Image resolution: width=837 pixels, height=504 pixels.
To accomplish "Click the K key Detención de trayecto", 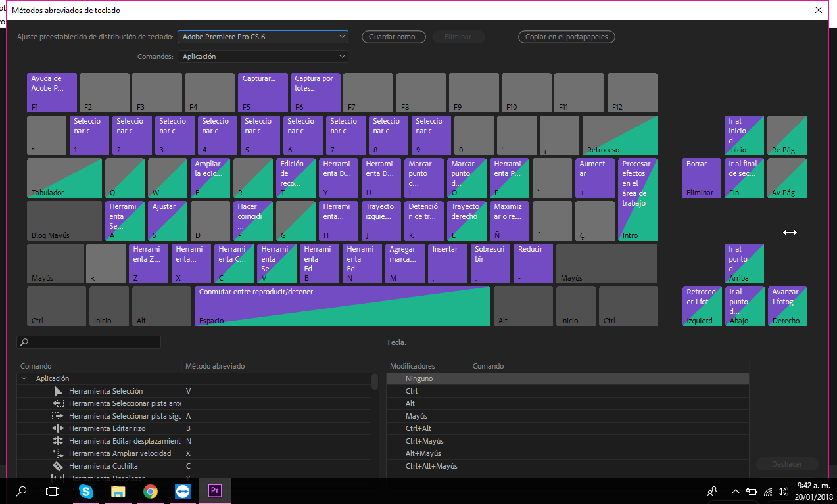I will (424, 221).
